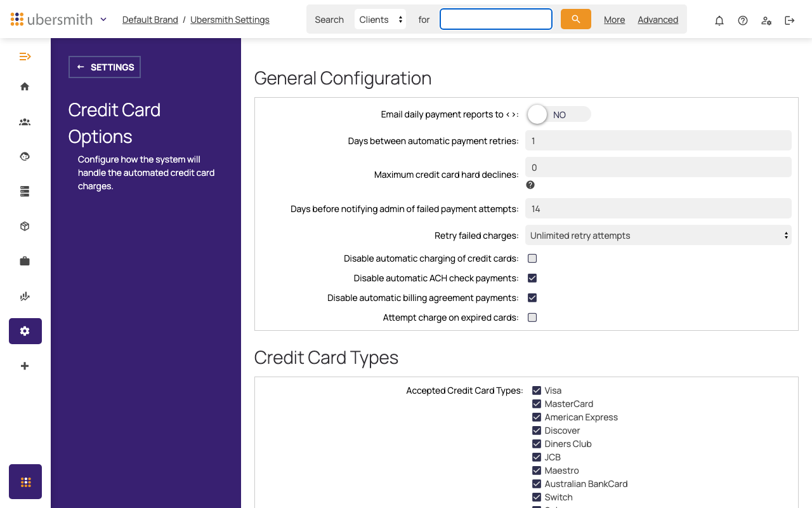Uncheck the JCB card type
This screenshot has width=812, height=508.
(537, 457)
